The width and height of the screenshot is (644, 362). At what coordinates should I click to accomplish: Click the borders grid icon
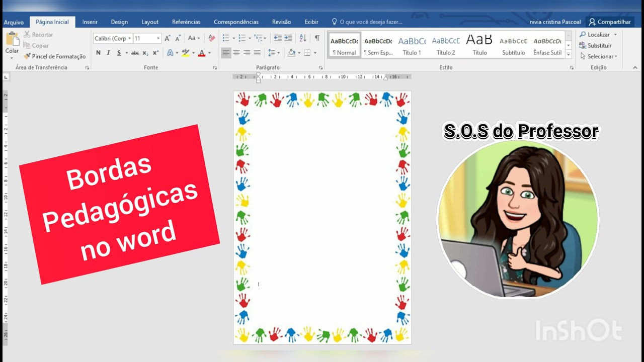[x=307, y=53]
